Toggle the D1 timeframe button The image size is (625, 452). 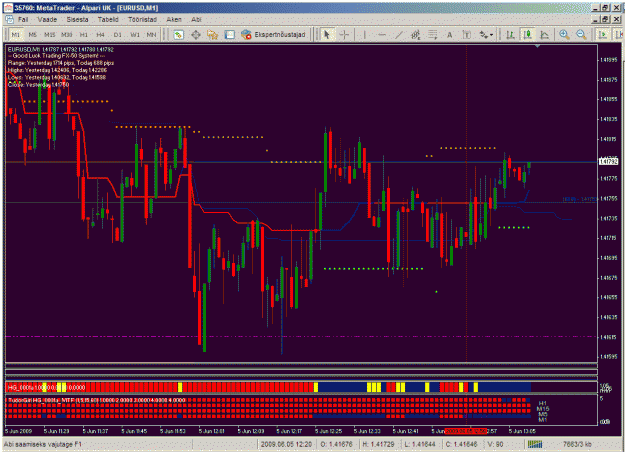[117, 35]
